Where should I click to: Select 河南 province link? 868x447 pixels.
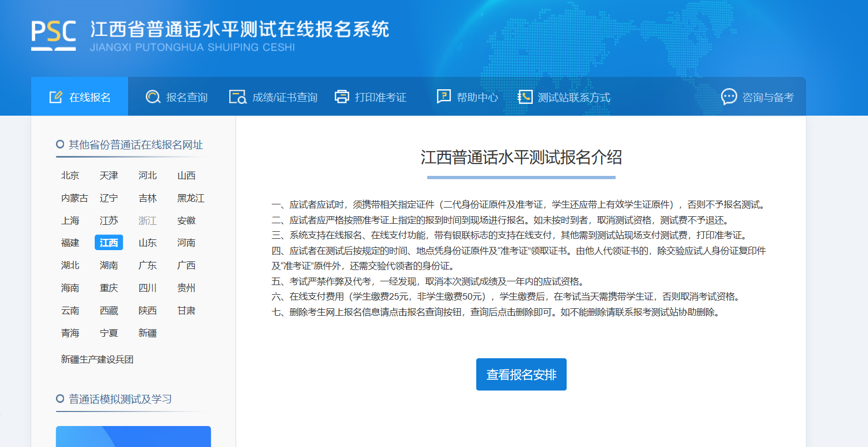(x=186, y=243)
